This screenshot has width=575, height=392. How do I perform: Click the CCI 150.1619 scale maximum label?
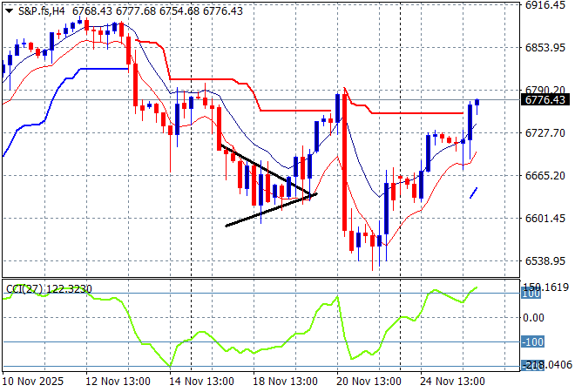[x=545, y=287]
